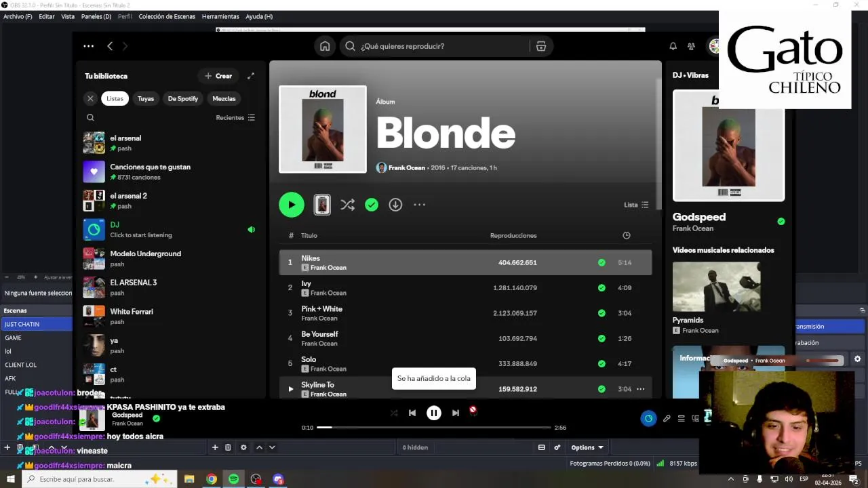The height and width of the screenshot is (488, 868).
Task: Open OBS Editar menu
Action: coord(47,16)
